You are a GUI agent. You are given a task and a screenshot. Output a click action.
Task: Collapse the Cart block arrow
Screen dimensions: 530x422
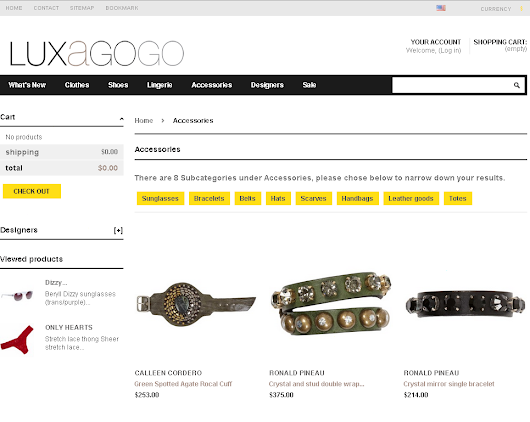point(121,119)
